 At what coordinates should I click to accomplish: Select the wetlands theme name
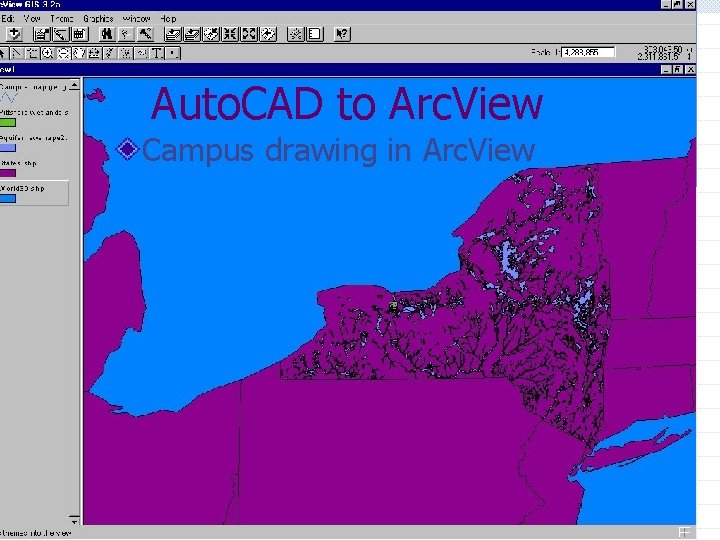(34, 112)
